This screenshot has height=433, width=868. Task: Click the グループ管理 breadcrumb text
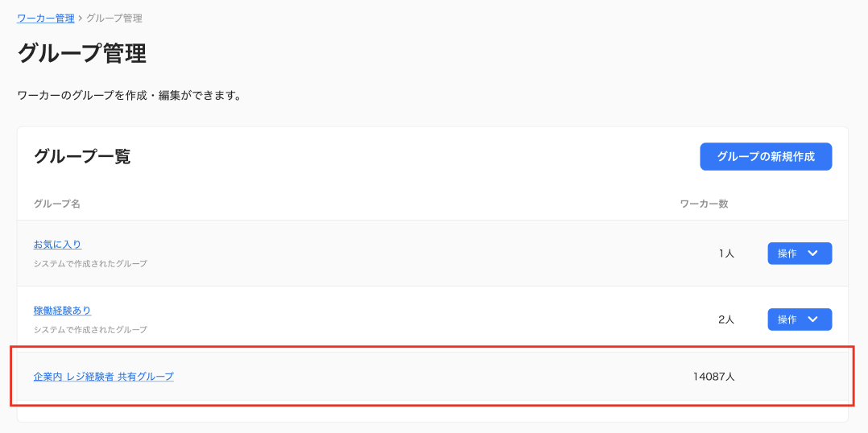(x=114, y=19)
